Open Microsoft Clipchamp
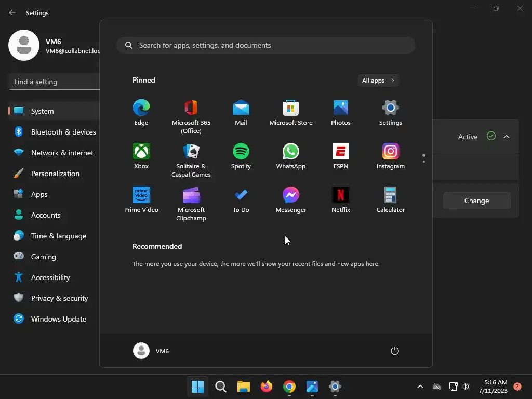This screenshot has height=399, width=532. [x=191, y=204]
